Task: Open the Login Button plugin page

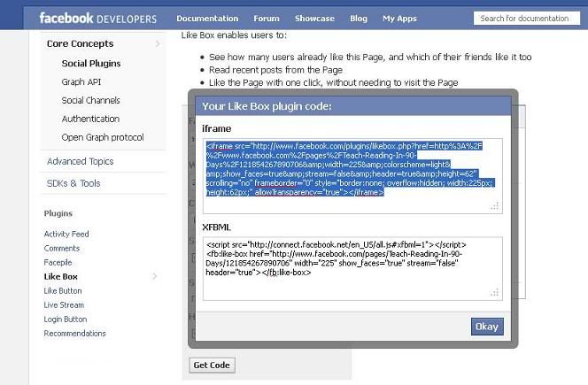Action: tap(66, 319)
